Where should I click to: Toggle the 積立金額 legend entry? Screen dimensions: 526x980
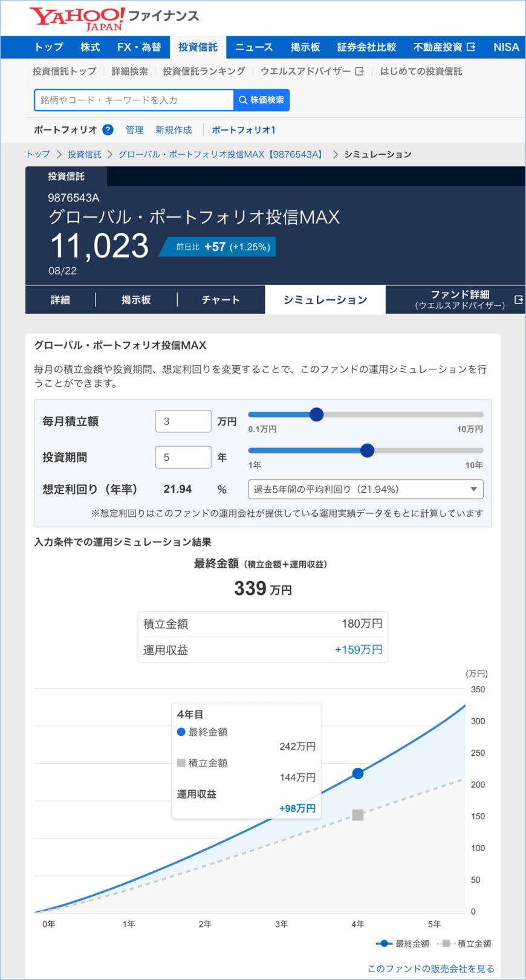465,943
